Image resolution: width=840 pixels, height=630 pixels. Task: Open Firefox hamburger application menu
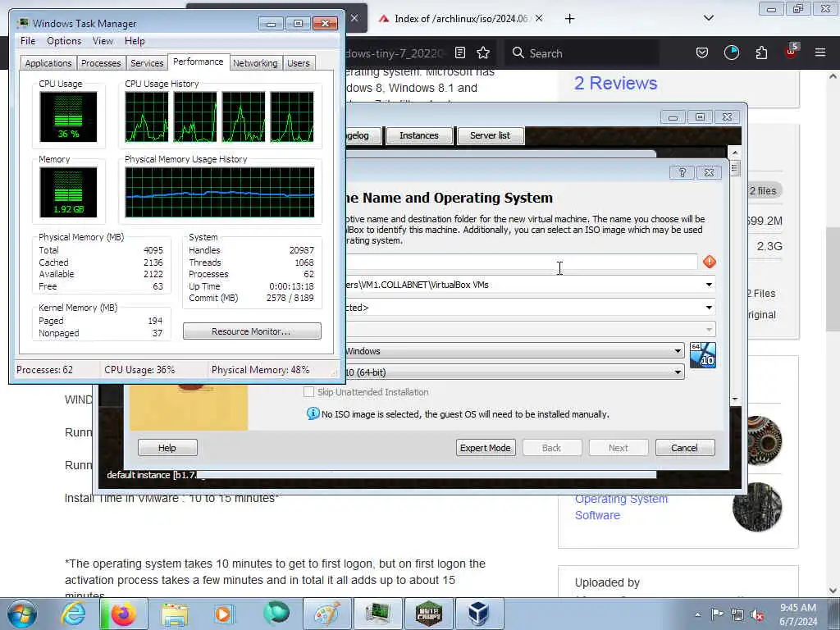819,52
